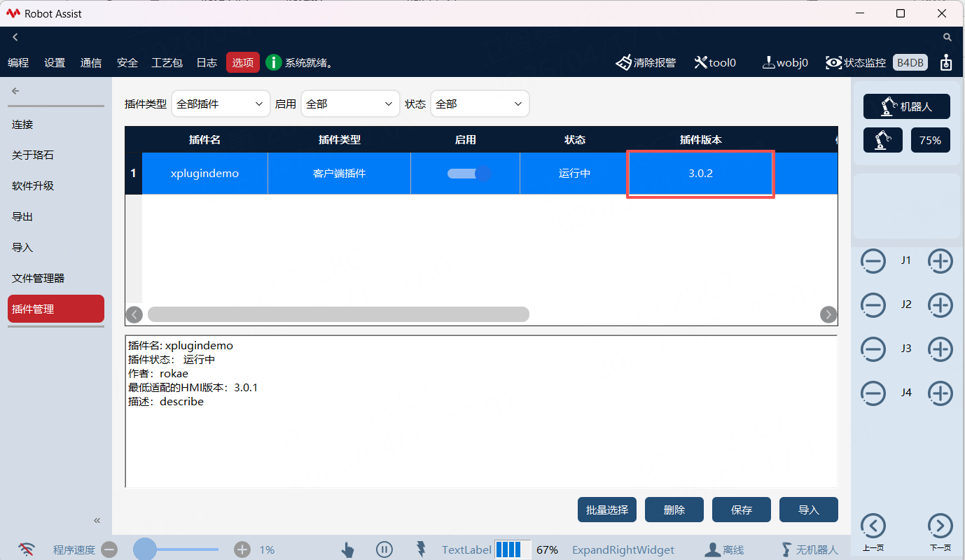This screenshot has height=560, width=965.
Task: Open the enable (启用) filter dropdown
Action: pos(350,104)
